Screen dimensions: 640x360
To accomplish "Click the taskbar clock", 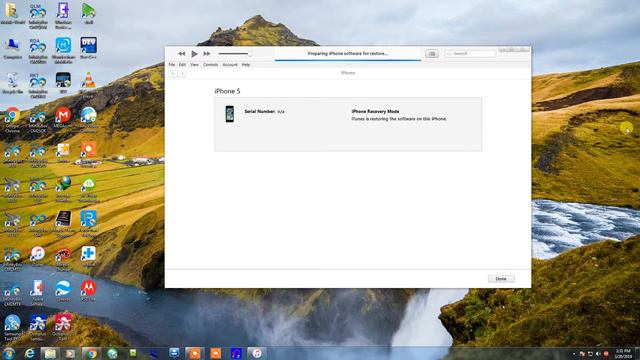I will 623,353.
